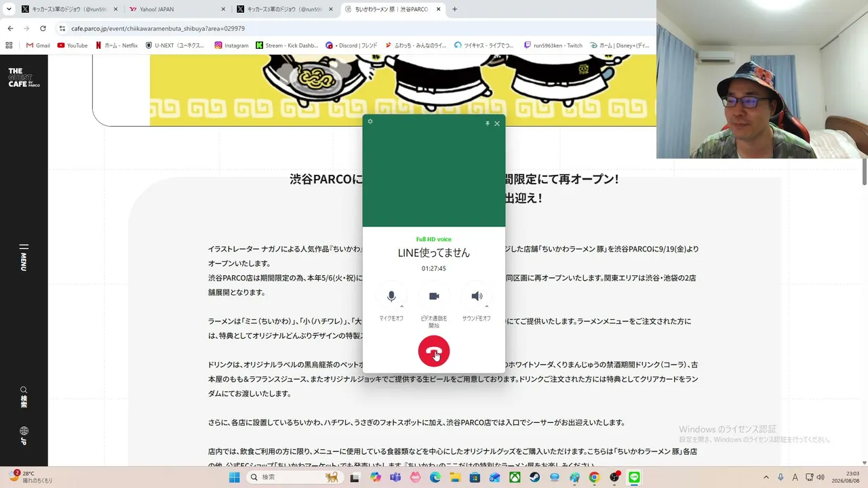Select the ちいかわラーメン 豚 渋谷PARCO tab
Image resolution: width=868 pixels, height=488 pixels.
pyautogui.click(x=393, y=9)
